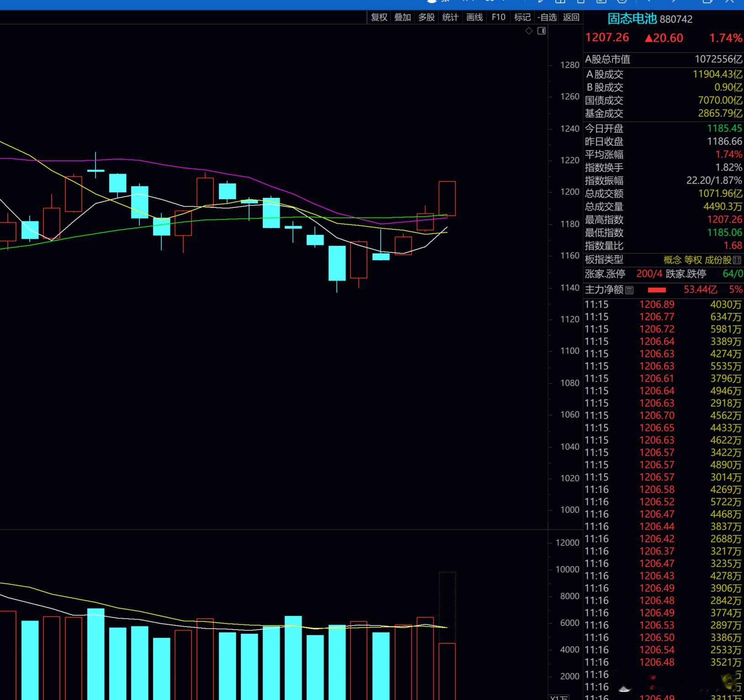Click the A股总市值 value 1072556亿
This screenshot has width=744, height=700.
pyautogui.click(x=718, y=59)
